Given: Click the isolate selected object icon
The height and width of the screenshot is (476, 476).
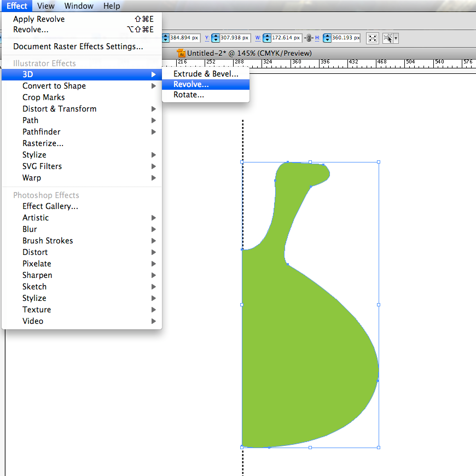Looking at the screenshot, I should coord(387,38).
